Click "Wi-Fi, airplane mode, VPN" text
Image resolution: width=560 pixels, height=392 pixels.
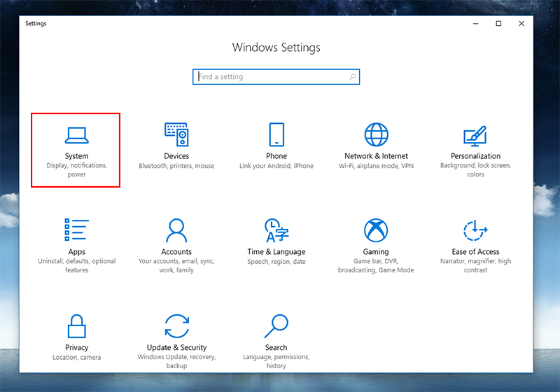[x=376, y=166]
